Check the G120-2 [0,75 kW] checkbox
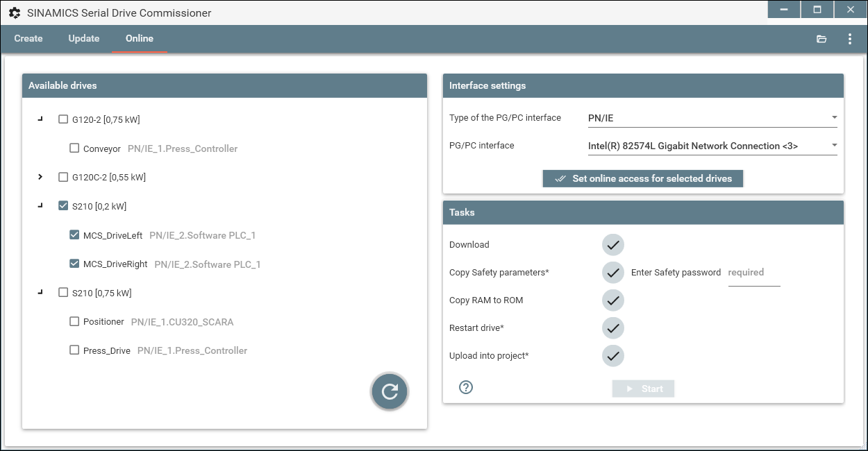This screenshot has width=868, height=451. tap(63, 119)
